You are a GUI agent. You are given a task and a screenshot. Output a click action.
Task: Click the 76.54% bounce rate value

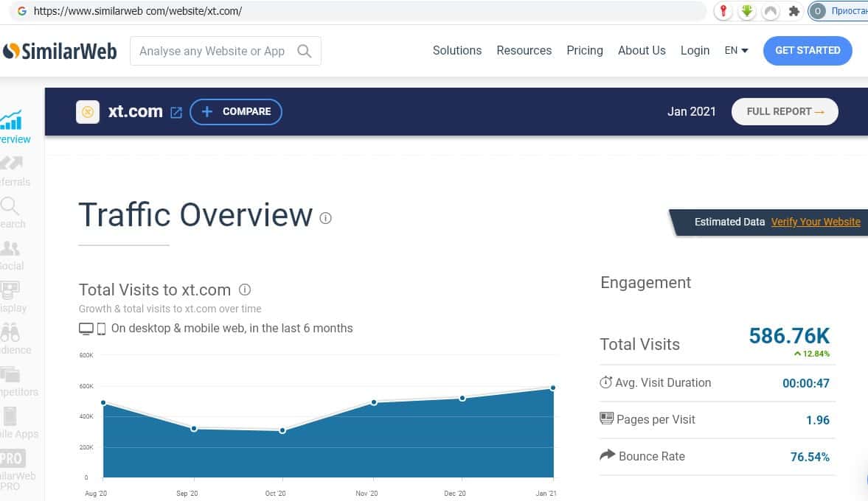[x=810, y=457]
